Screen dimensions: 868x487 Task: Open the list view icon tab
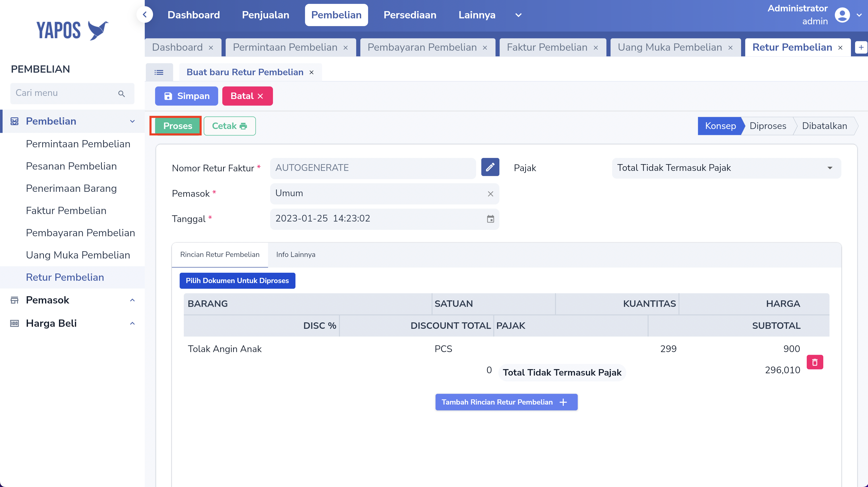pyautogui.click(x=159, y=72)
